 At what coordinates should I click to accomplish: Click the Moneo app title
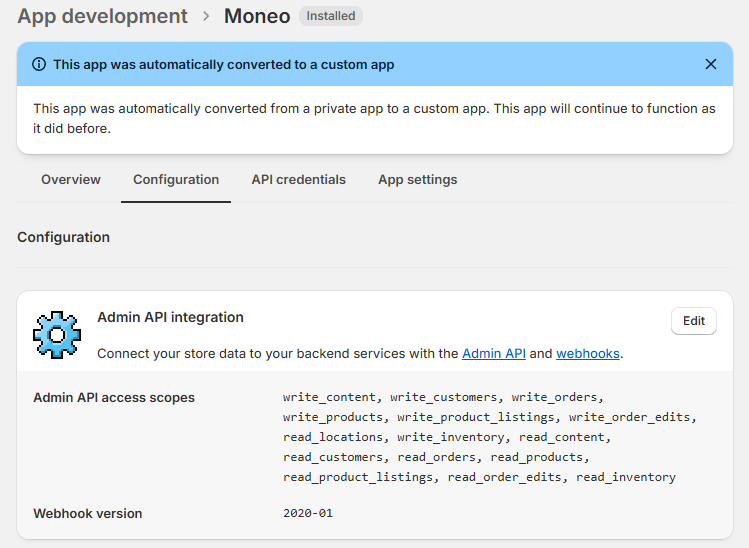tap(257, 16)
